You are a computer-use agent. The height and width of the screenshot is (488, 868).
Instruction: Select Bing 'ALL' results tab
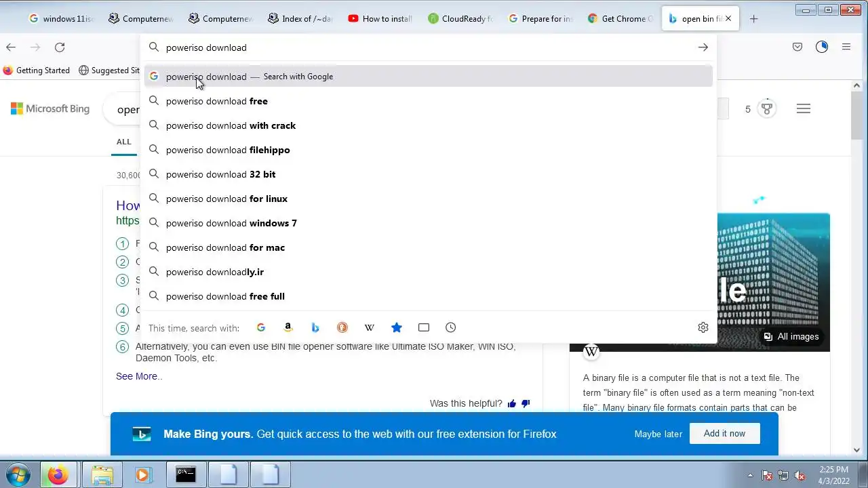tap(123, 142)
